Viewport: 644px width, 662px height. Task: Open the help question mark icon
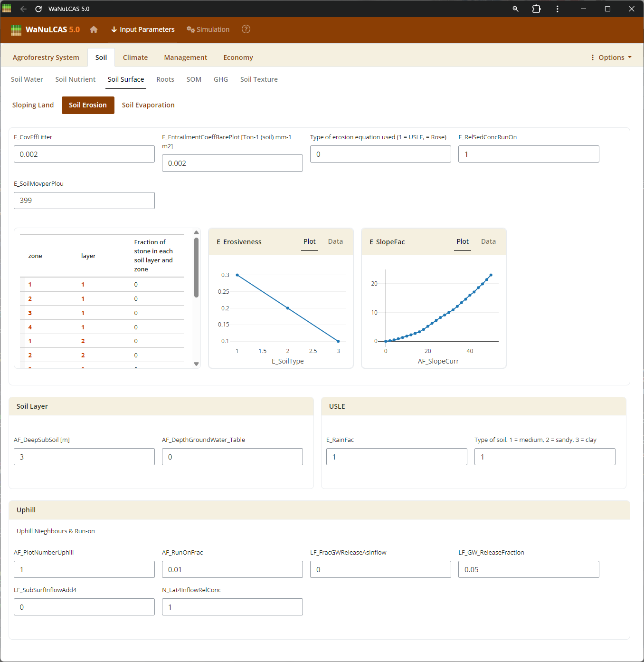point(246,29)
